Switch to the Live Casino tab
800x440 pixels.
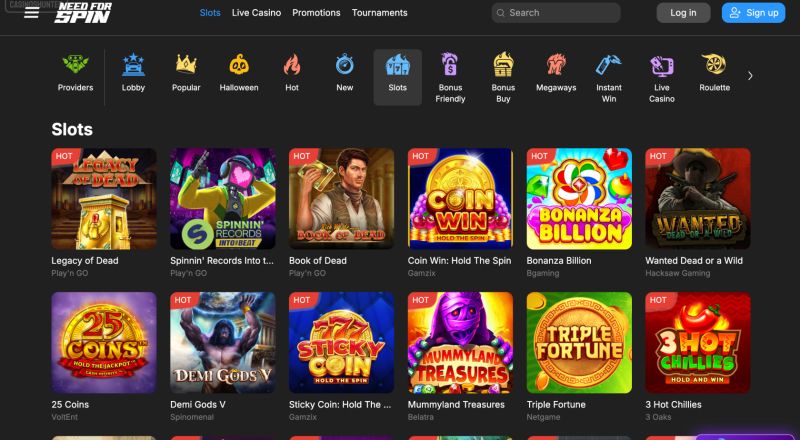tap(256, 13)
